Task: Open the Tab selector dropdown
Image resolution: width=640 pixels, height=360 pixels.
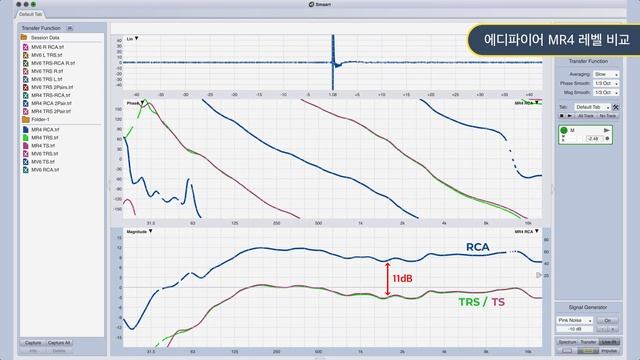Action: click(x=592, y=107)
